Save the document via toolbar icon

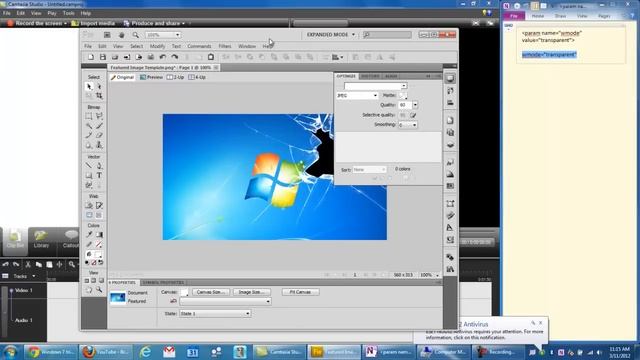coord(103,57)
